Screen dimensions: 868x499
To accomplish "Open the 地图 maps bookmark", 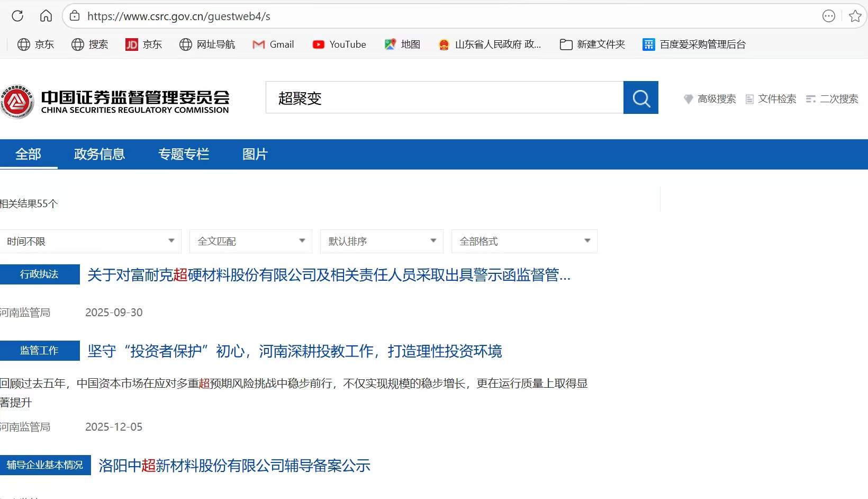I will [402, 44].
